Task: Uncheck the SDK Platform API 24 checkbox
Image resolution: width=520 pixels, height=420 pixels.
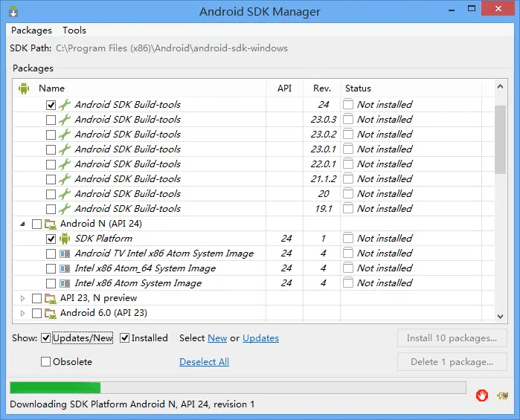Action: [x=51, y=239]
